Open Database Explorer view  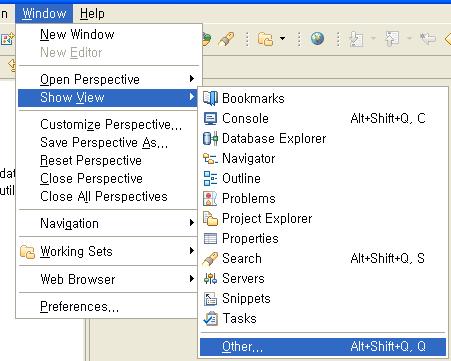point(323,138)
